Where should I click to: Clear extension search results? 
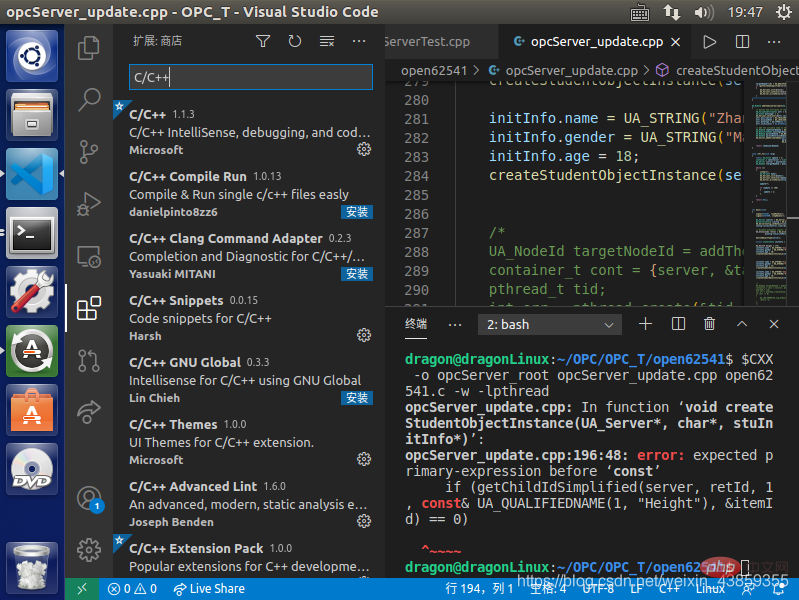(x=327, y=41)
